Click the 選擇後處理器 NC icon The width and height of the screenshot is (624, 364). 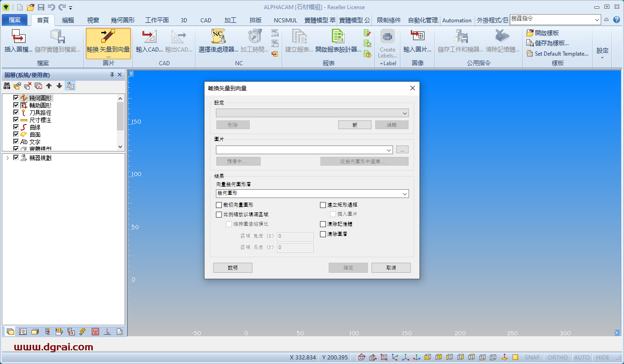(x=218, y=36)
